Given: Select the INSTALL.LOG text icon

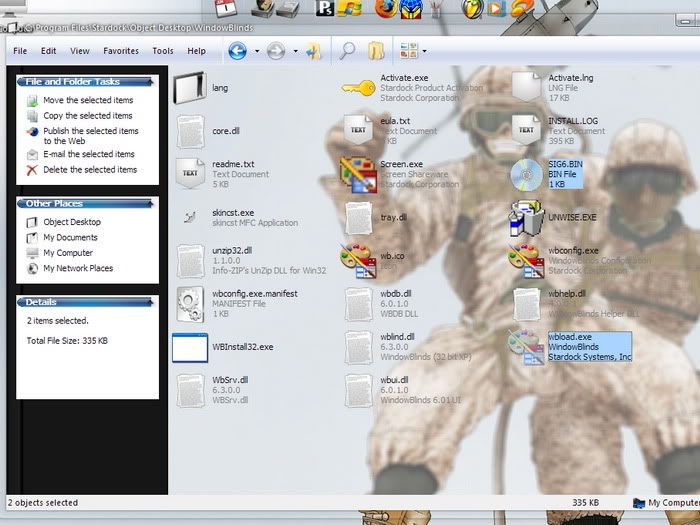Looking at the screenshot, I should [526, 130].
